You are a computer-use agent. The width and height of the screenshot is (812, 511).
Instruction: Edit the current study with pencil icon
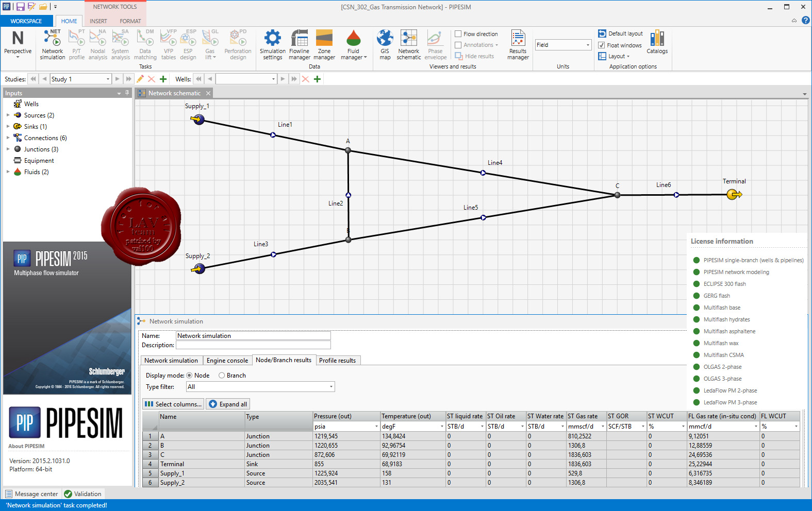pyautogui.click(x=140, y=79)
